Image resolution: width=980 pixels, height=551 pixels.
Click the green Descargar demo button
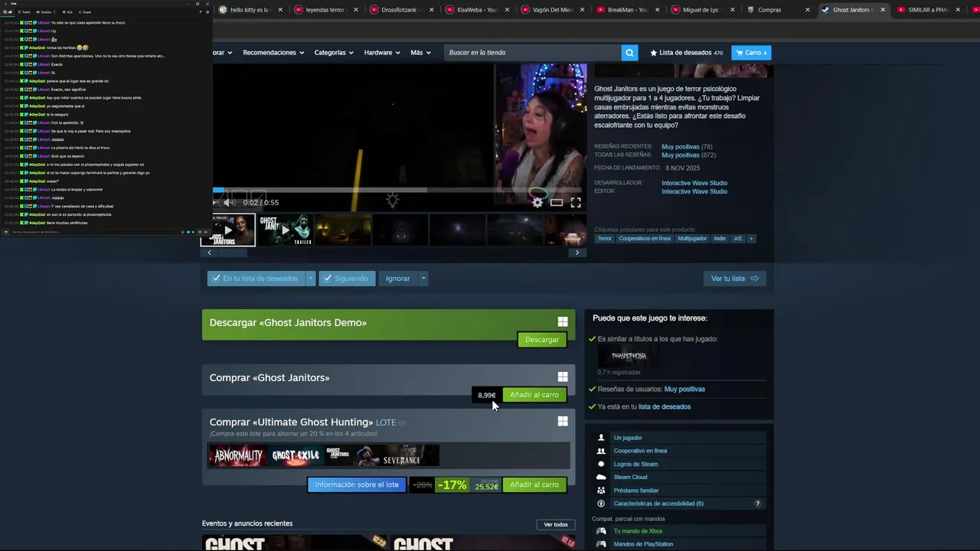(x=542, y=340)
